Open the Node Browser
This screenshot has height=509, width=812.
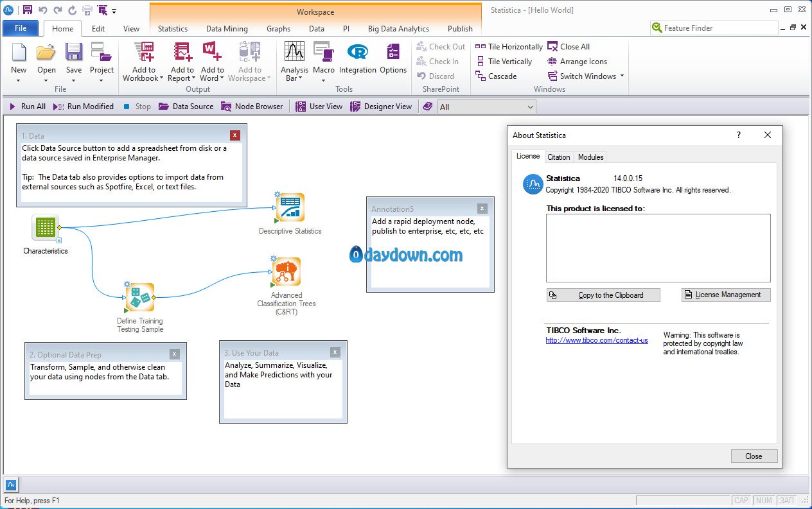pyautogui.click(x=252, y=107)
